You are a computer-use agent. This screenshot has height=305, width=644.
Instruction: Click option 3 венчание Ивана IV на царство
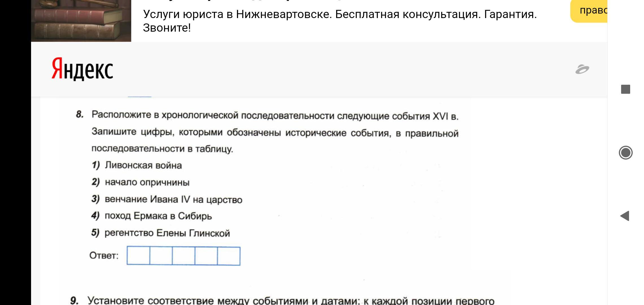pyautogui.click(x=173, y=199)
